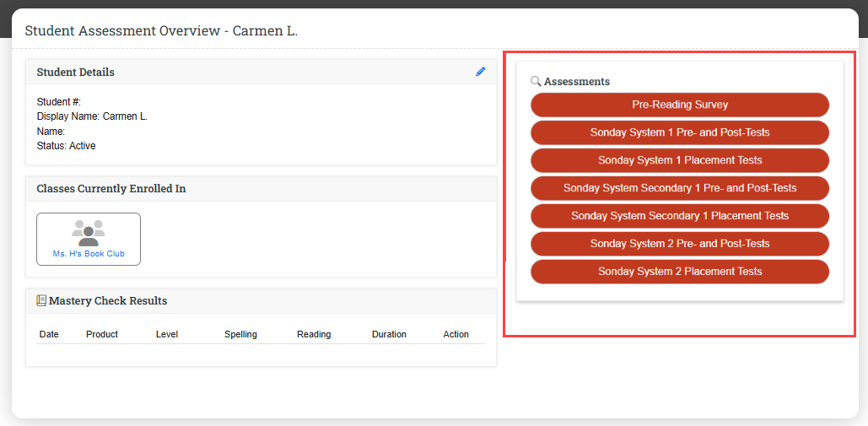
Task: Click the Product column header
Action: [102, 334]
